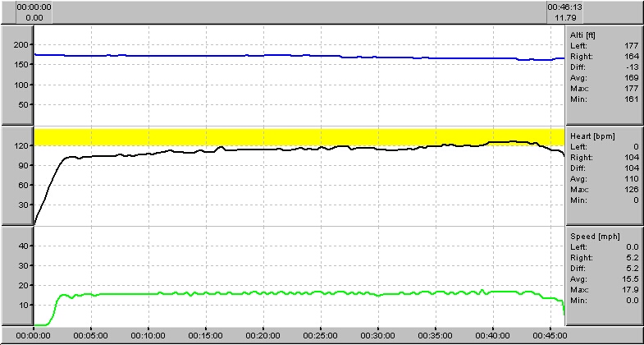Click the 100 altitude axis label
This screenshot has width=644, height=345.
pyautogui.click(x=21, y=85)
